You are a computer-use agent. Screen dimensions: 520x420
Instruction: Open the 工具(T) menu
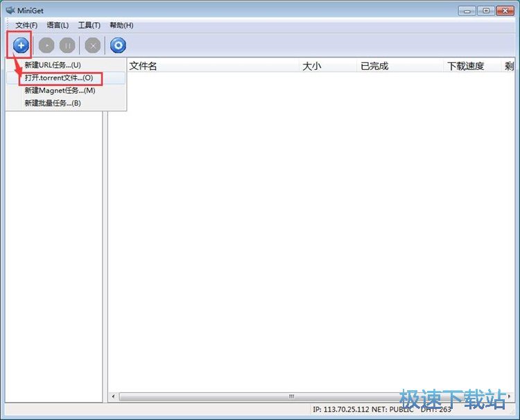(89, 25)
